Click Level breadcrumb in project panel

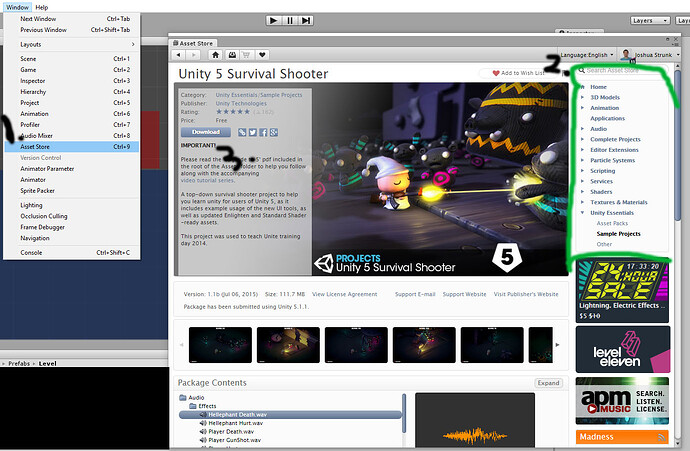pos(48,363)
